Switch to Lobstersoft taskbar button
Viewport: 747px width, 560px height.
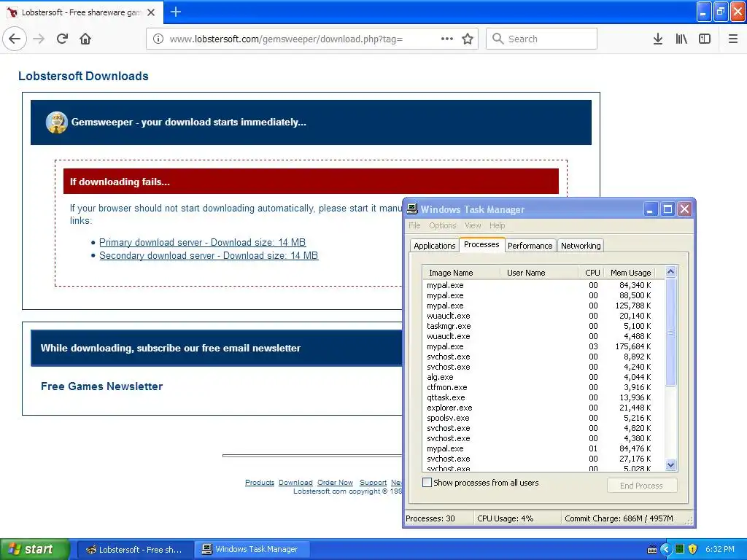point(135,550)
